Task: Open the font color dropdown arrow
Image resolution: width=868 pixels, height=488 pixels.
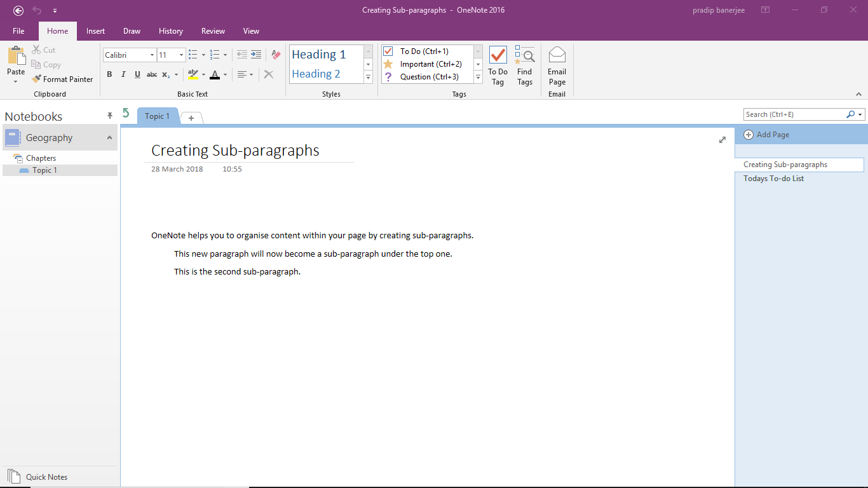Action: point(225,74)
